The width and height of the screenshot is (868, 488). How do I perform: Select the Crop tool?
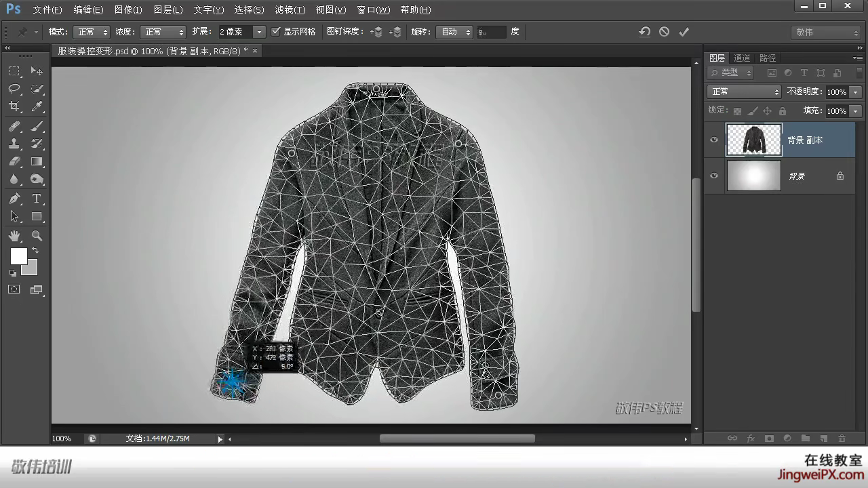click(14, 106)
